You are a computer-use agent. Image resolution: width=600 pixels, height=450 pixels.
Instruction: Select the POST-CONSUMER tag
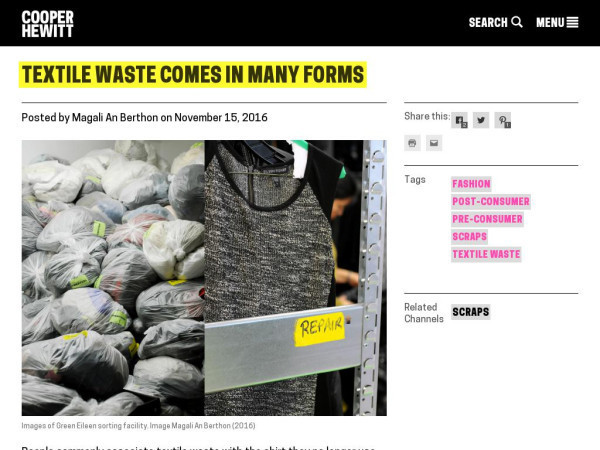tap(491, 202)
